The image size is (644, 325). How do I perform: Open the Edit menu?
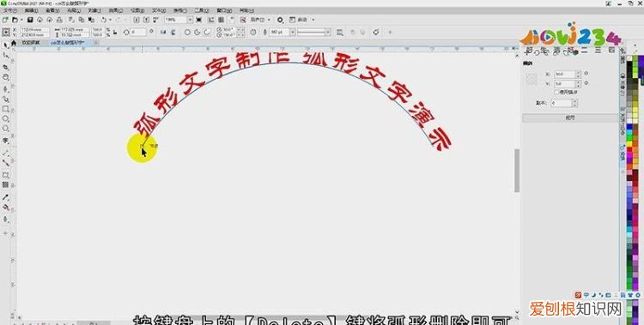[x=31, y=10]
